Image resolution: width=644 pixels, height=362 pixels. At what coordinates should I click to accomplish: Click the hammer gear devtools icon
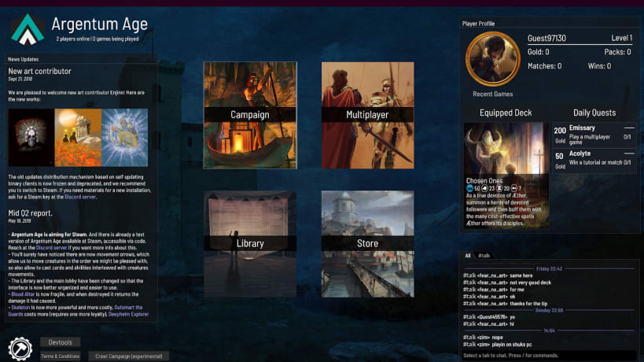tap(20, 349)
